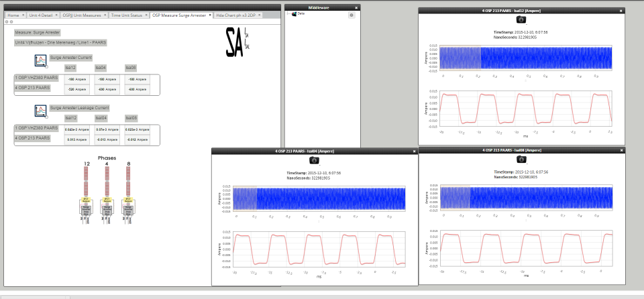Click the highlighted range selector in Isal12 overview chart
This screenshot has height=299, width=644.
tap(461, 57)
